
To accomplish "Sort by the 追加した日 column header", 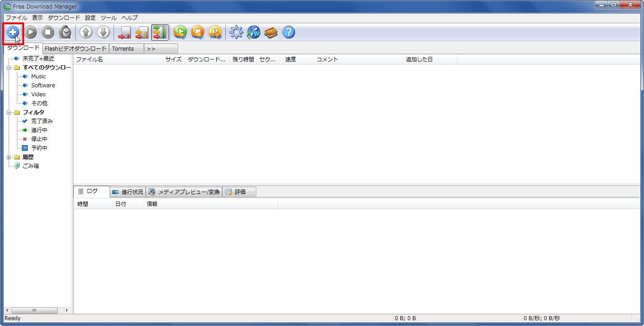I will [430, 59].
